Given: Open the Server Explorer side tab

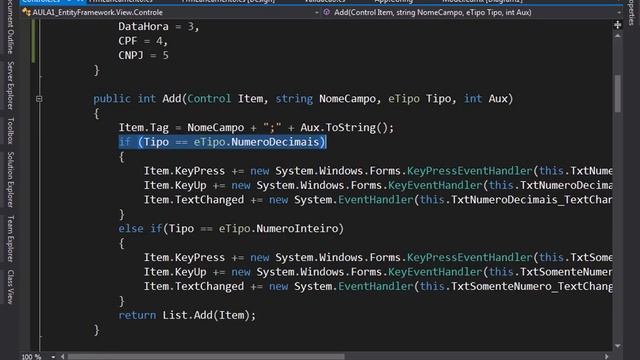Looking at the screenshot, I should point(11,85).
